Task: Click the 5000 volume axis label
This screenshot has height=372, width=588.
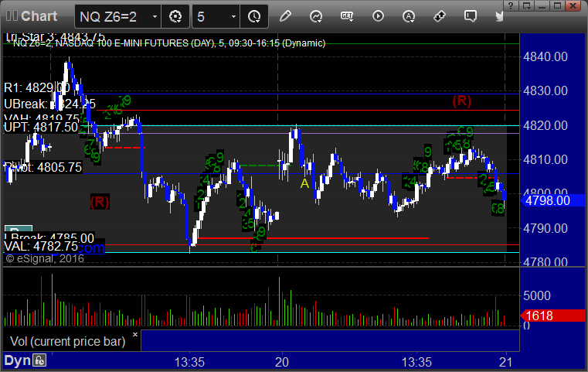Action: tap(537, 295)
